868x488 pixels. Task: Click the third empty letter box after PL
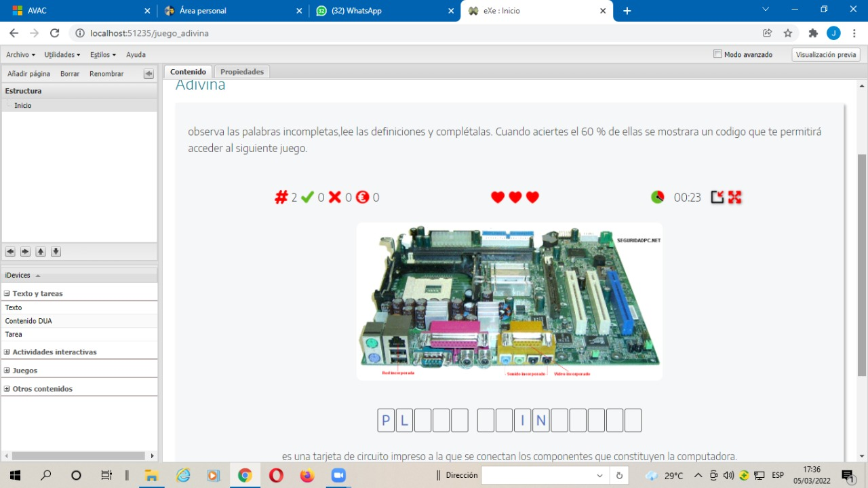pos(459,421)
